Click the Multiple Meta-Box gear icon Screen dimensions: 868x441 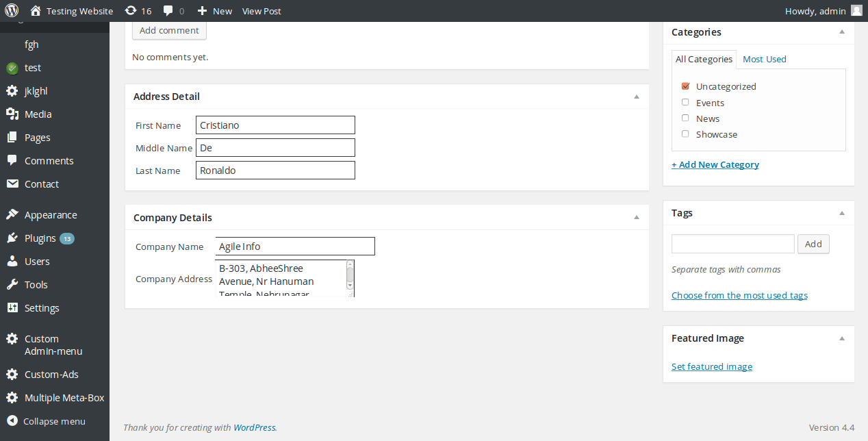(x=12, y=398)
